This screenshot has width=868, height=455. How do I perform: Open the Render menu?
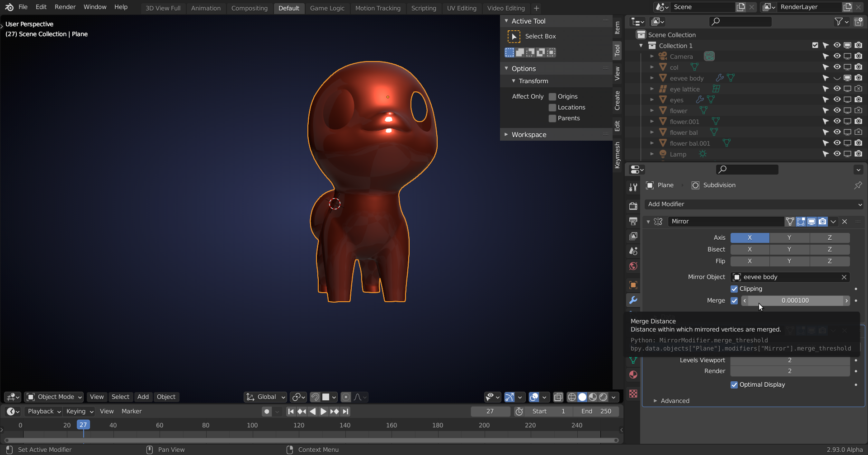pos(65,7)
